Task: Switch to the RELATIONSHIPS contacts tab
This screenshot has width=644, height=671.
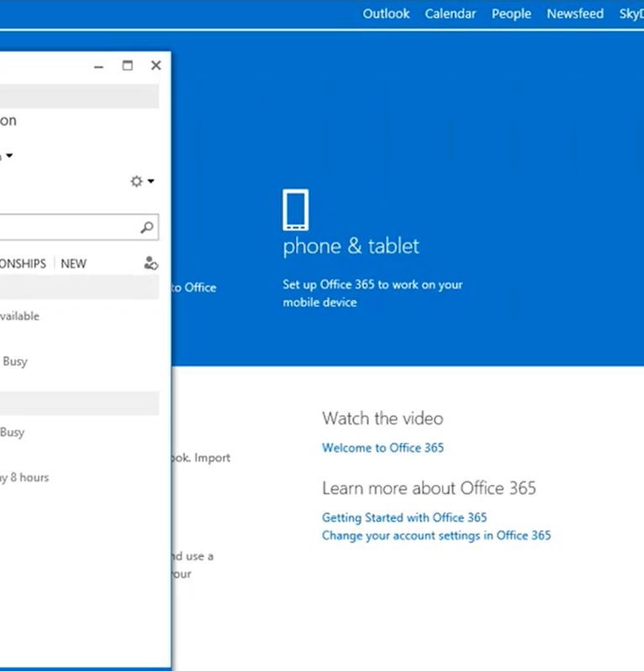Action: click(x=23, y=263)
